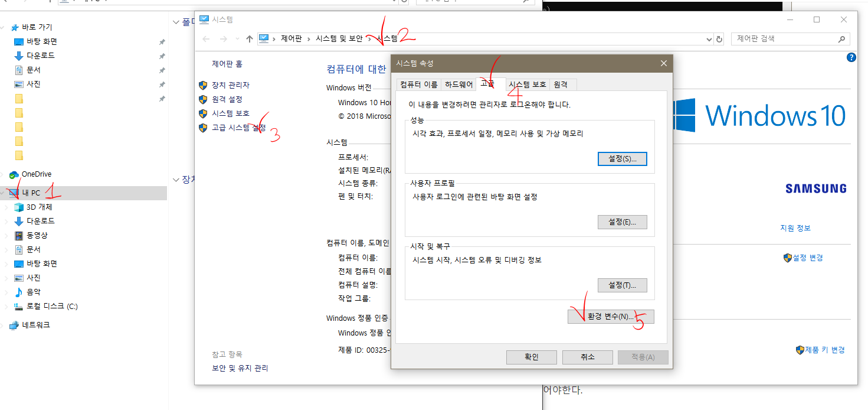Click pinned 다운로드 arrow icon under 바로 가기
This screenshot has height=410, width=868.
(18, 56)
